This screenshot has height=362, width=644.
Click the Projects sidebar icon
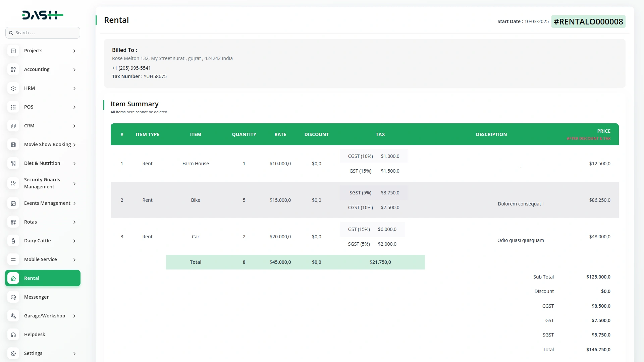point(13,51)
